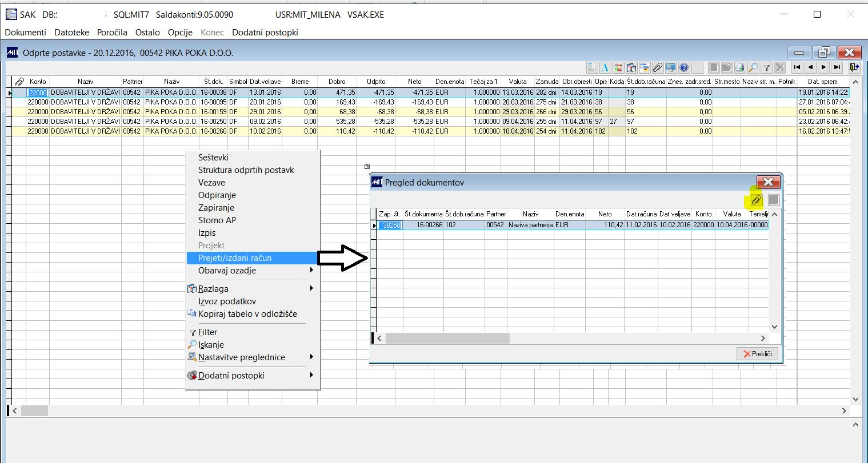
Task: Open search with the magnifying glass icon
Action: pos(753,67)
